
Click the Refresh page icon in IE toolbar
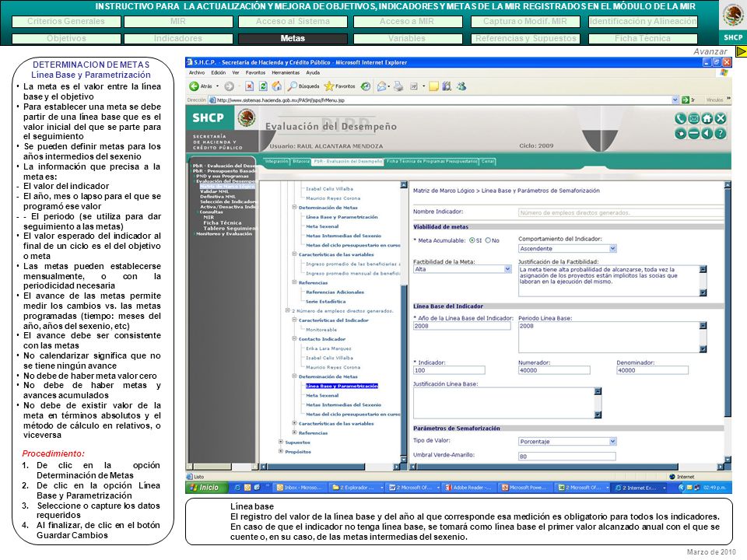point(263,86)
